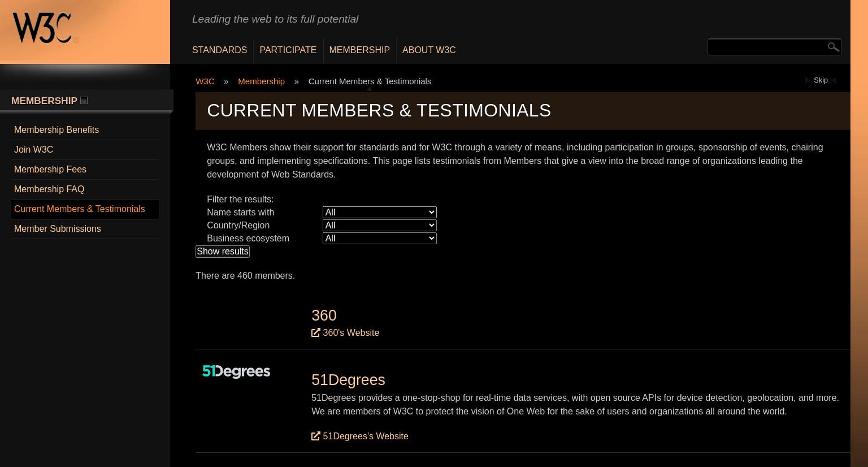868x467 pixels.
Task: Click the Current Members & Testimonials breadcrumb text
Action: pos(370,81)
